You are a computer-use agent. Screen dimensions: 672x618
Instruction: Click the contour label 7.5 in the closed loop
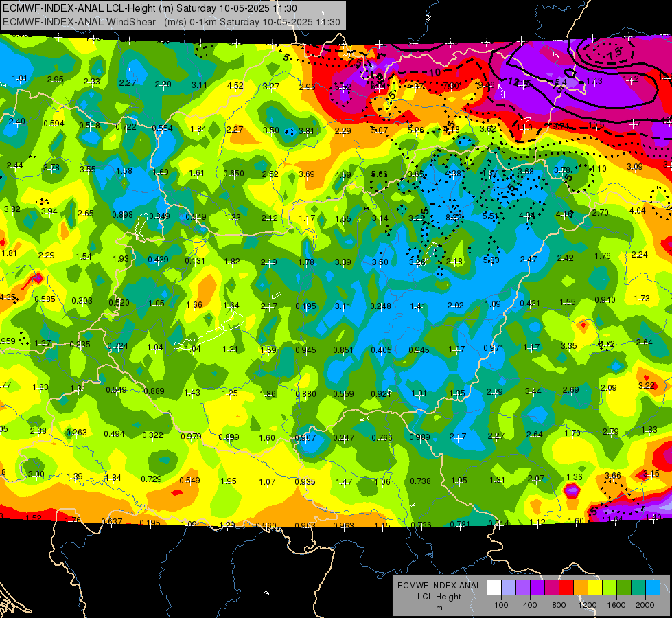point(614,53)
